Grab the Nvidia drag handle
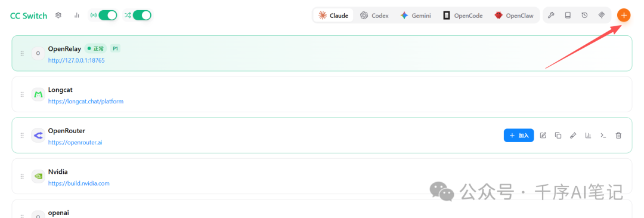The height and width of the screenshot is (218, 644). pos(22,176)
